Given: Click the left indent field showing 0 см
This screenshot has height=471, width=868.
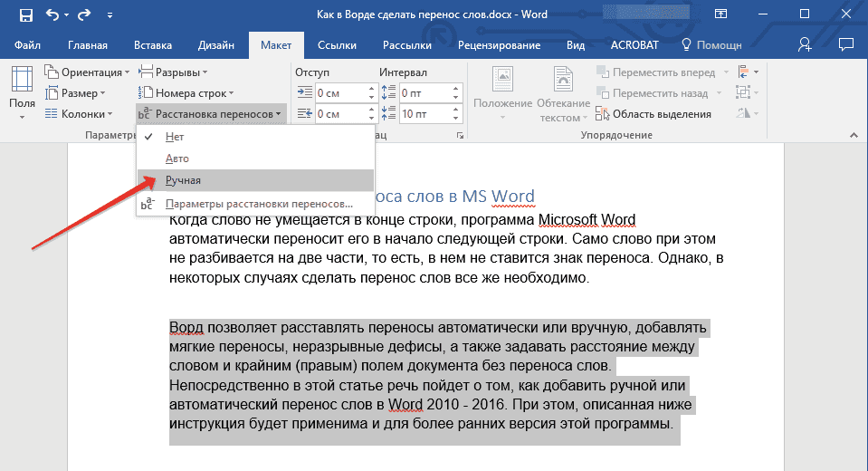Looking at the screenshot, I should [x=340, y=93].
